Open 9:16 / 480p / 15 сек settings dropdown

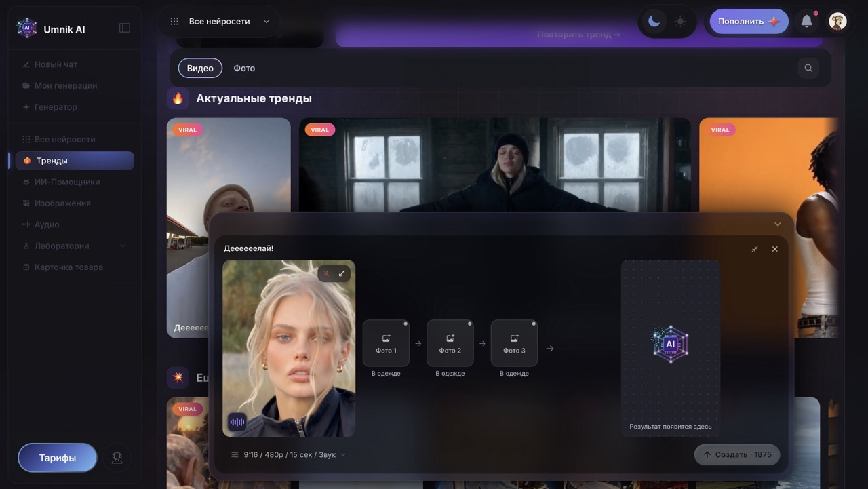pos(288,454)
